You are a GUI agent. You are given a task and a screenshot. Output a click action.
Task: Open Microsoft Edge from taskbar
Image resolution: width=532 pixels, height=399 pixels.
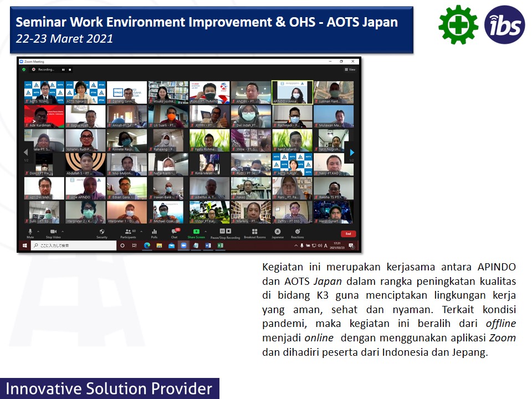(x=147, y=245)
